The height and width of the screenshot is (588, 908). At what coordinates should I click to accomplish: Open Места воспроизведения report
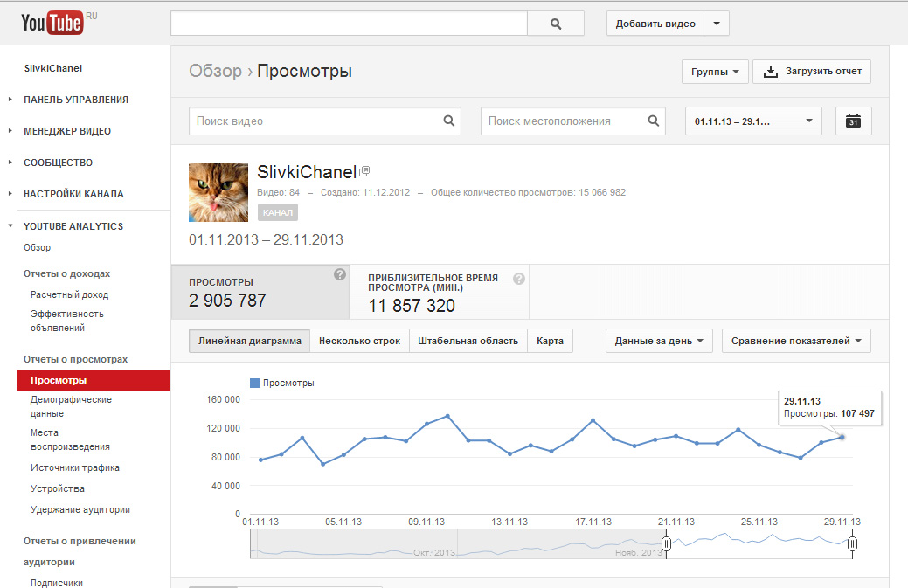(x=70, y=439)
